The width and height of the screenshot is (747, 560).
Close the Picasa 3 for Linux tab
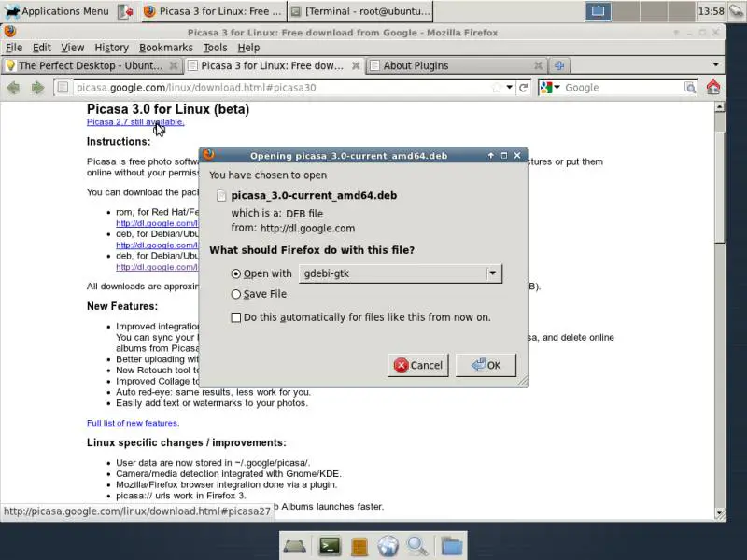tap(356, 65)
